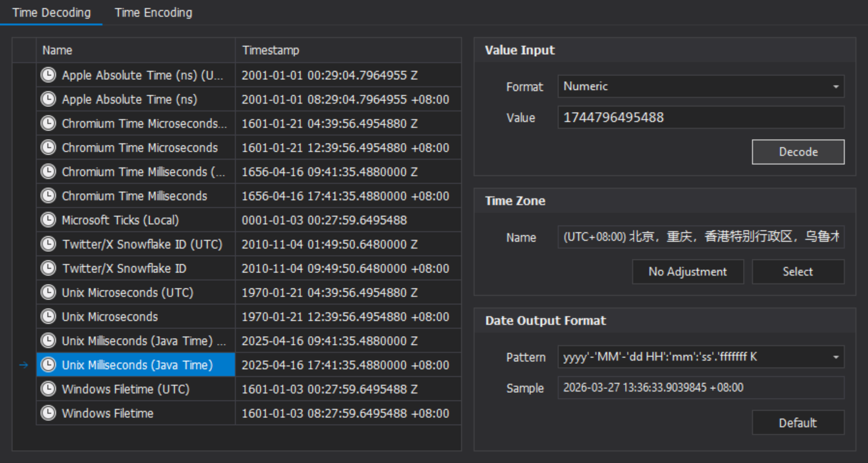Switch to the Time Decoding tab
This screenshot has width=868, height=463.
[x=52, y=12]
